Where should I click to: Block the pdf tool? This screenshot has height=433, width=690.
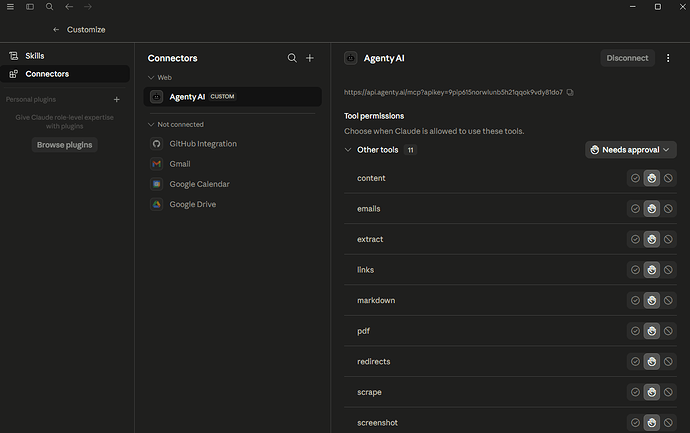point(668,331)
